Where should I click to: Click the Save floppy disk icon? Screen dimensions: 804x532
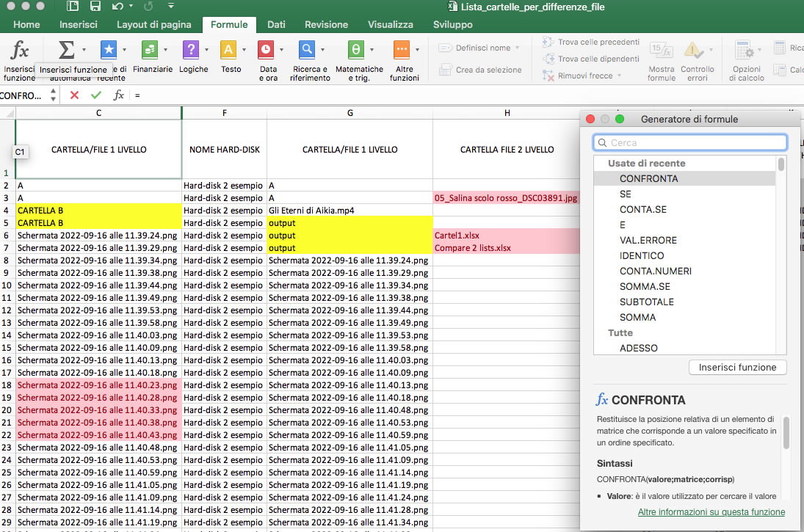pyautogui.click(x=95, y=7)
